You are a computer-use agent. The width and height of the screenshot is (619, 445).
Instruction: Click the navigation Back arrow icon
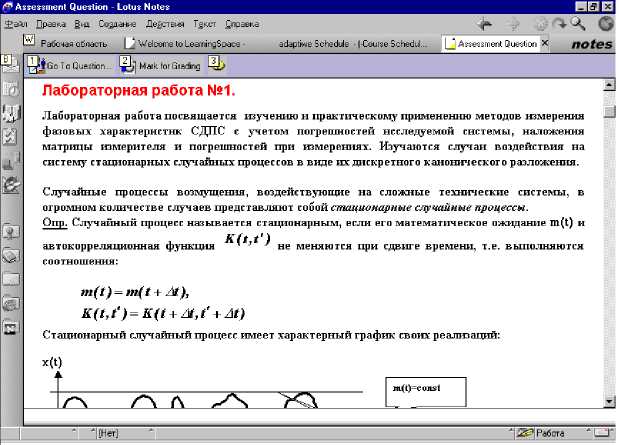pos(484,24)
